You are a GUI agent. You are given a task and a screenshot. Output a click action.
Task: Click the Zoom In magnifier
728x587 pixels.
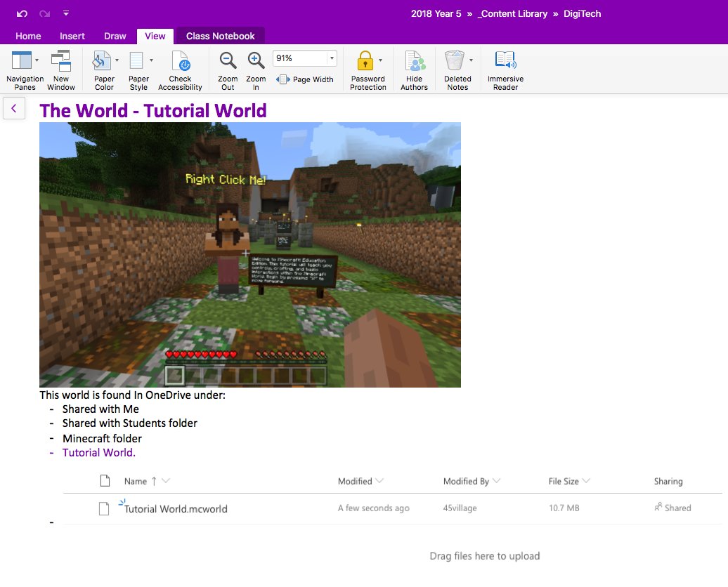[256, 61]
